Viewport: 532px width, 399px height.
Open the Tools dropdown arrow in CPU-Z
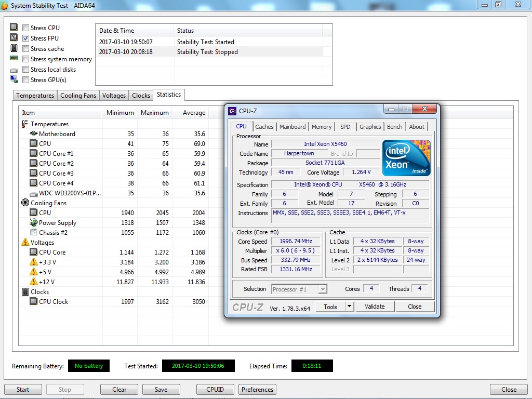pyautogui.click(x=350, y=307)
